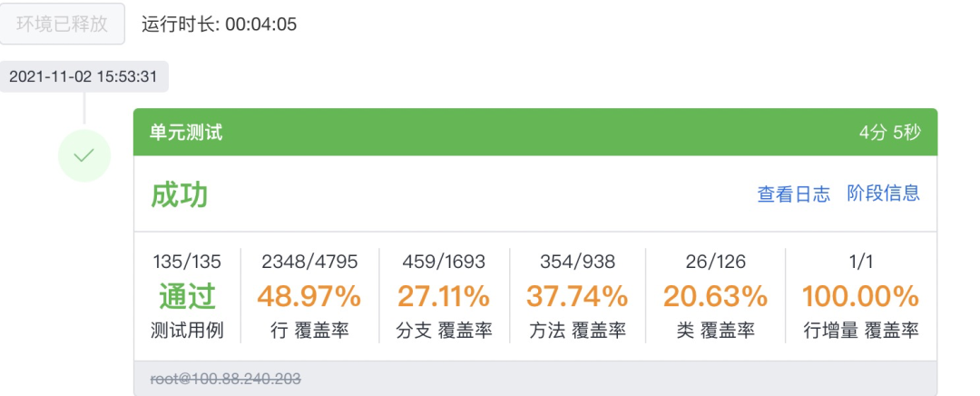
Task: Click the 2348/4795 covered lines count
Action: (x=309, y=262)
